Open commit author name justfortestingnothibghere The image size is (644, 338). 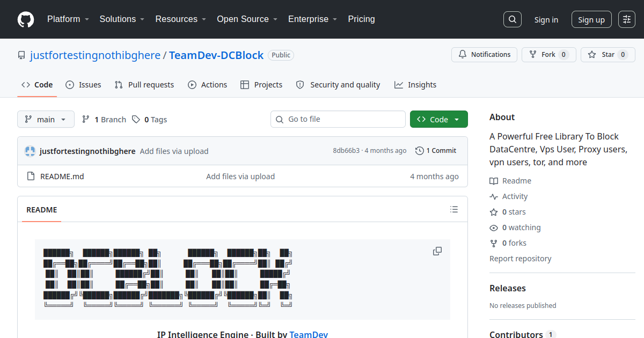87,151
